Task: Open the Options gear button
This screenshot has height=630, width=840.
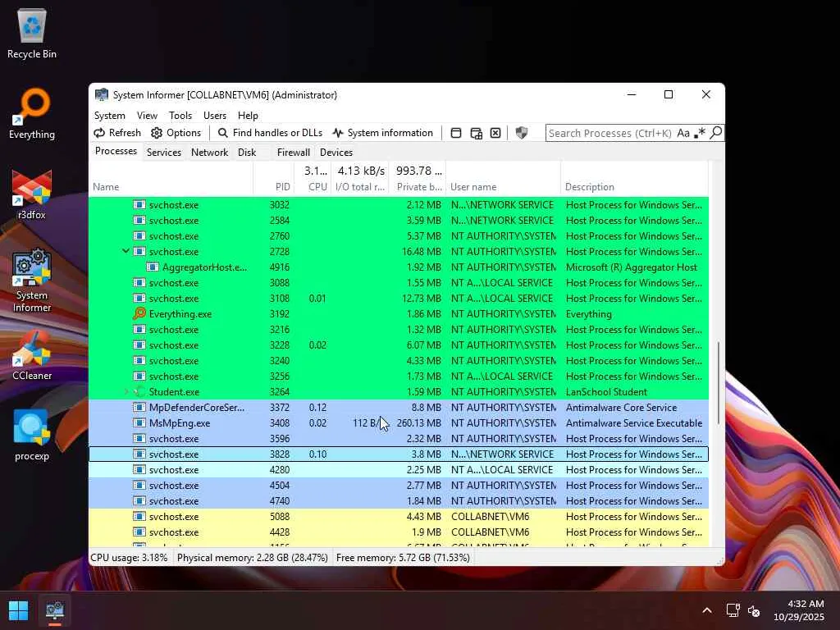Action: pos(176,133)
